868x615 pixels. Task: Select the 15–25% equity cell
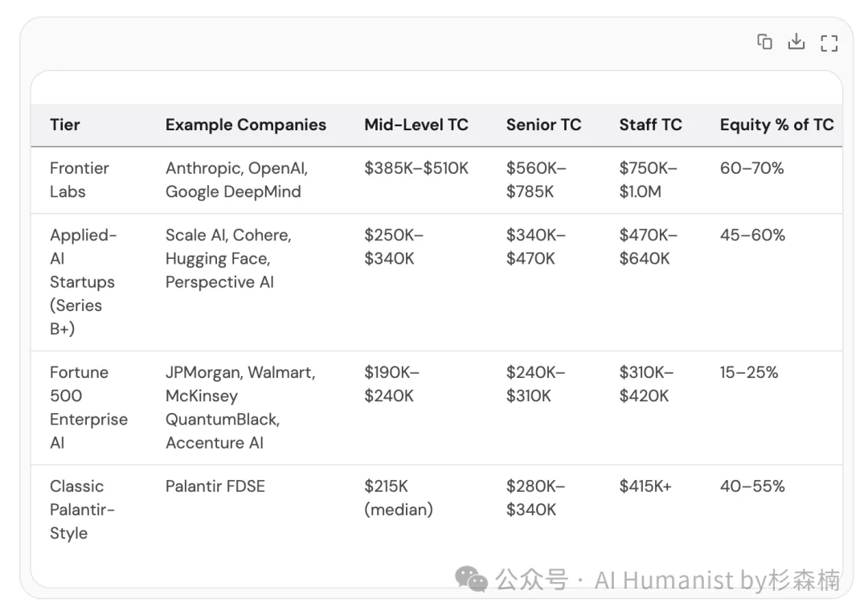[x=748, y=372]
